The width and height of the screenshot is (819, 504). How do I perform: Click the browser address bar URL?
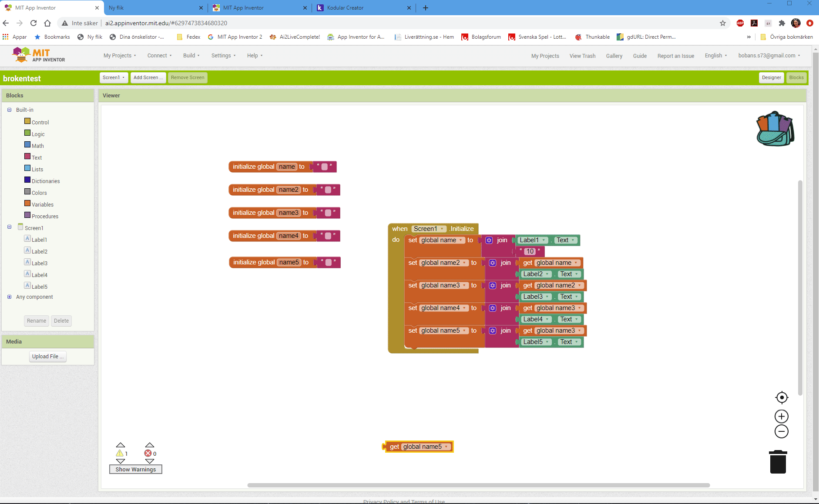(166, 23)
